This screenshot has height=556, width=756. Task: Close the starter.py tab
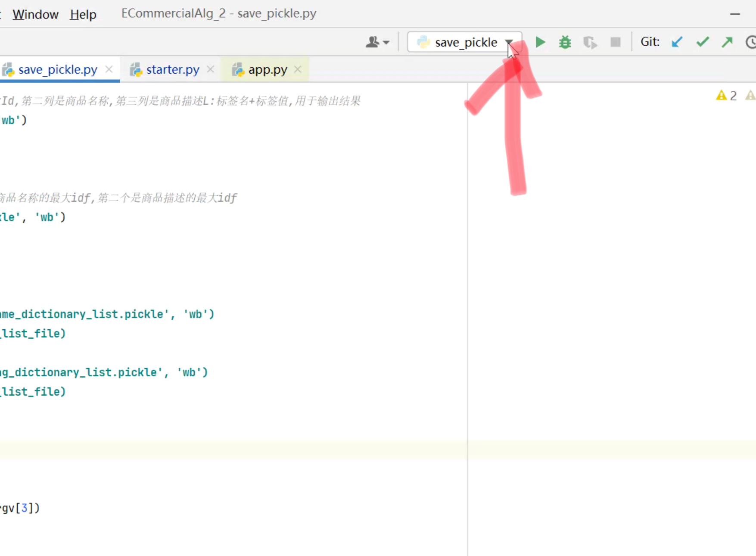click(210, 69)
